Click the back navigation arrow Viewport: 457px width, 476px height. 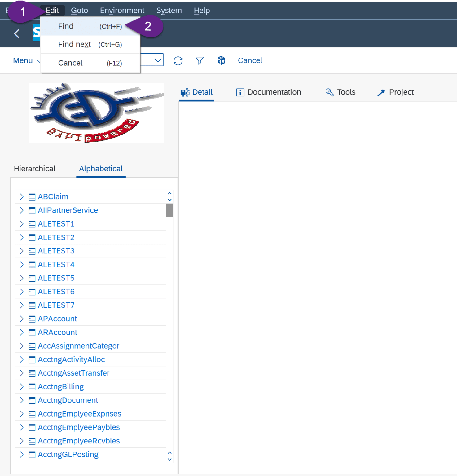pos(16,33)
